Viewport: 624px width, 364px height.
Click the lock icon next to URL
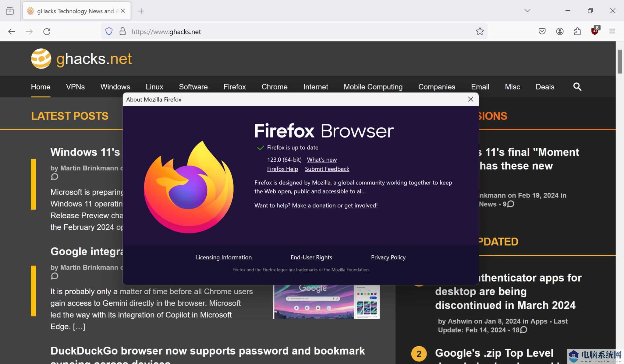tap(123, 31)
